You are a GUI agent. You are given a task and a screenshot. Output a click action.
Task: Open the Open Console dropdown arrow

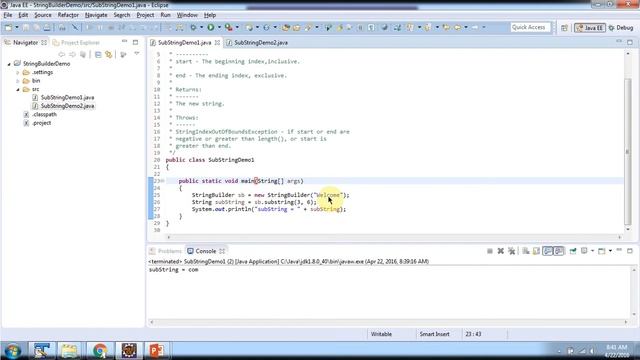pos(610,251)
